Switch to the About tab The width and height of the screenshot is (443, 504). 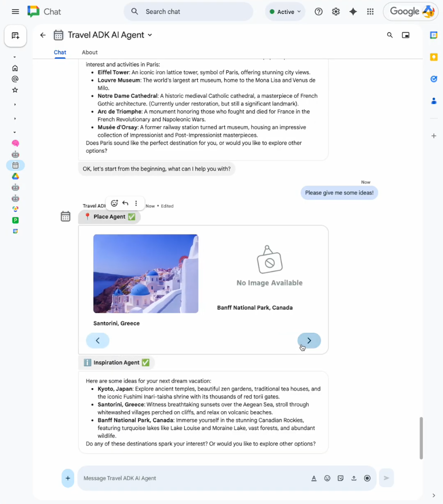coord(89,52)
